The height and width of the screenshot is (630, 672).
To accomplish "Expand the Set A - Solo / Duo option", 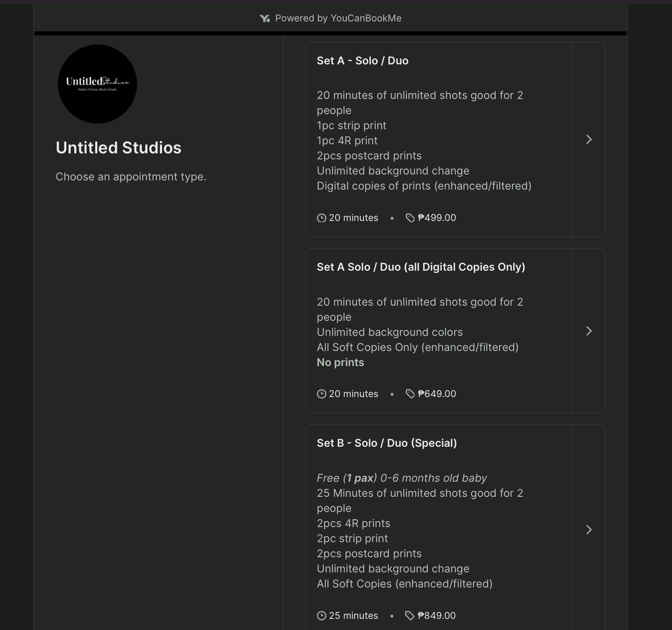I will click(589, 140).
